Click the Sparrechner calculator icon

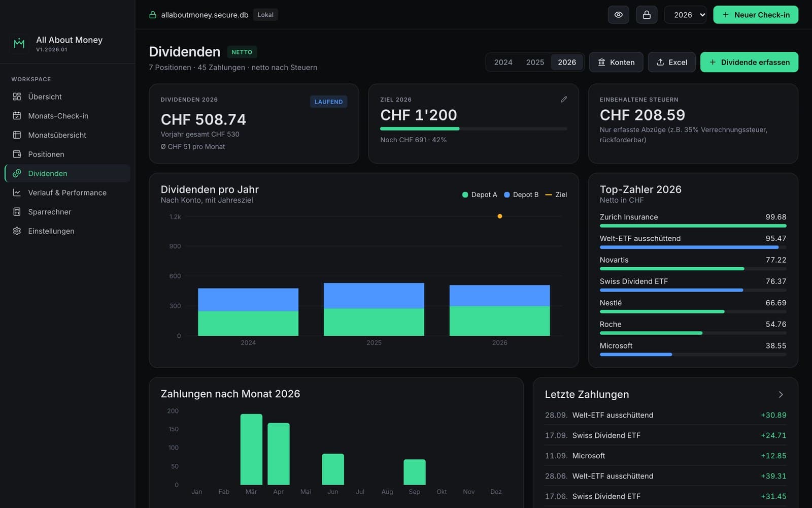coord(17,212)
